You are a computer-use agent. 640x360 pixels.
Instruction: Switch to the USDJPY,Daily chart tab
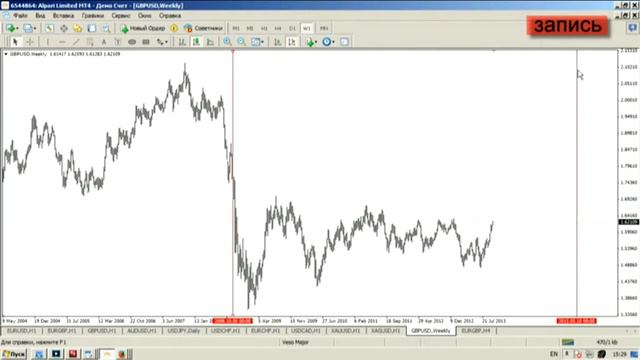point(184,331)
